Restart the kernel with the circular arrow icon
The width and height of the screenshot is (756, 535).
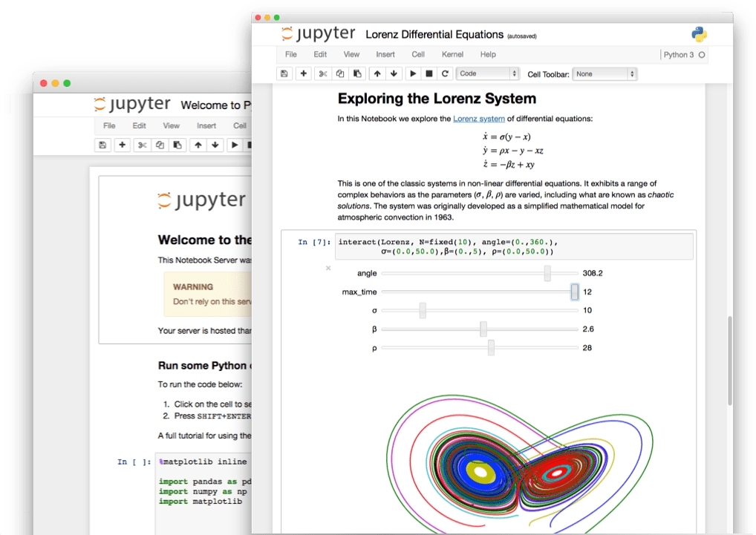(x=445, y=73)
